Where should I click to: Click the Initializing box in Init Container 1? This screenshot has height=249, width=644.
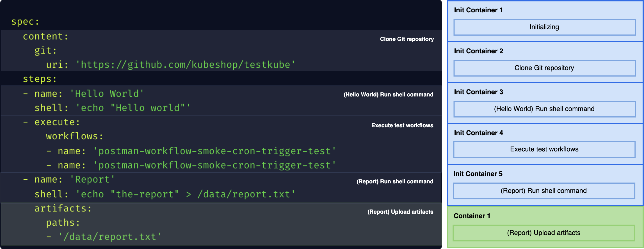pyautogui.click(x=544, y=27)
